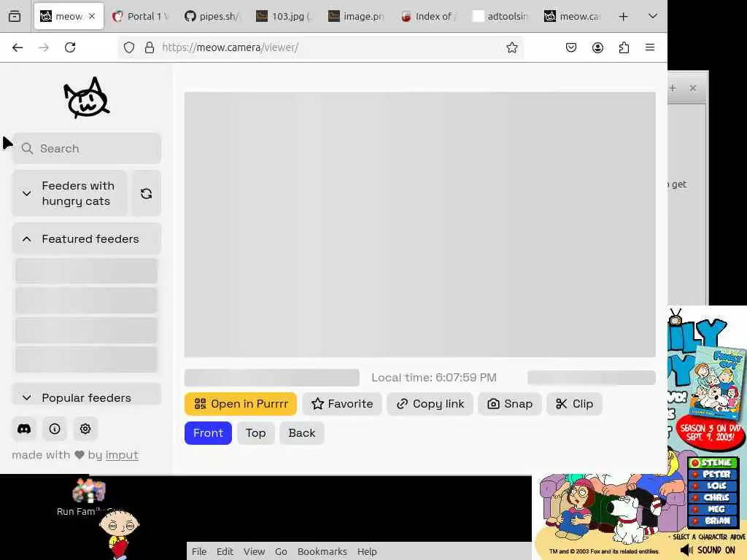Expand Feeders with hungry cats section
Screen dimensions: 747x560
point(69,193)
